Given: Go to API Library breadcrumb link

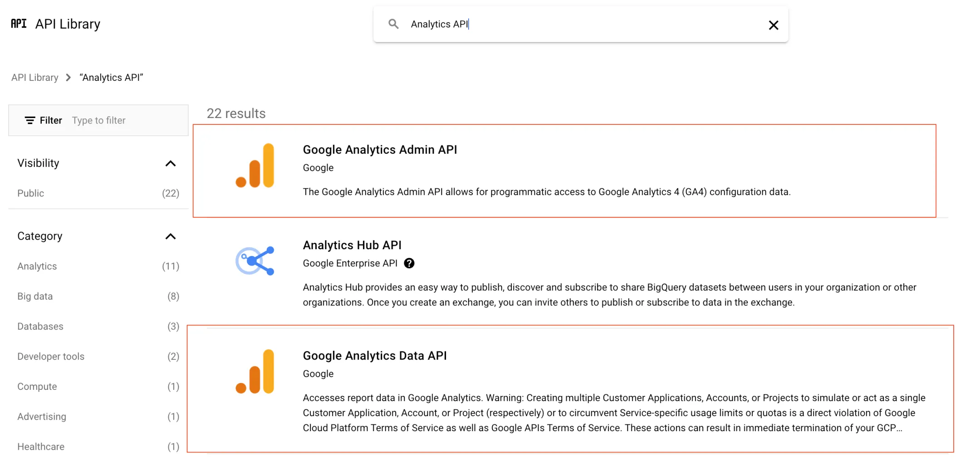Looking at the screenshot, I should (35, 78).
